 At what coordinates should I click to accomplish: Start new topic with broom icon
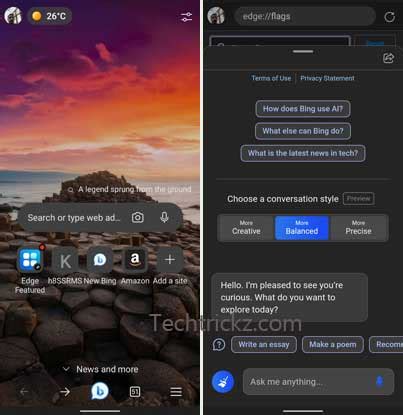click(x=223, y=382)
